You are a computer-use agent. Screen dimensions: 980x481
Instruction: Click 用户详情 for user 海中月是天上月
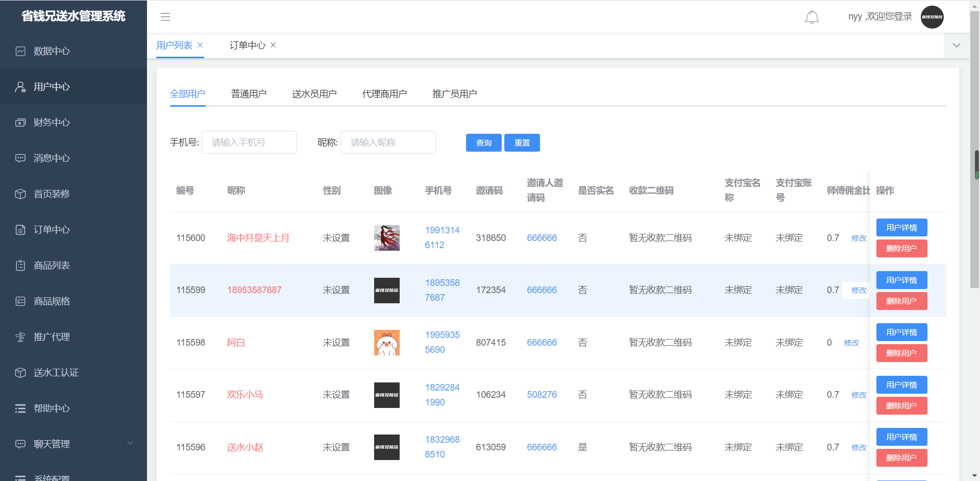[901, 228]
